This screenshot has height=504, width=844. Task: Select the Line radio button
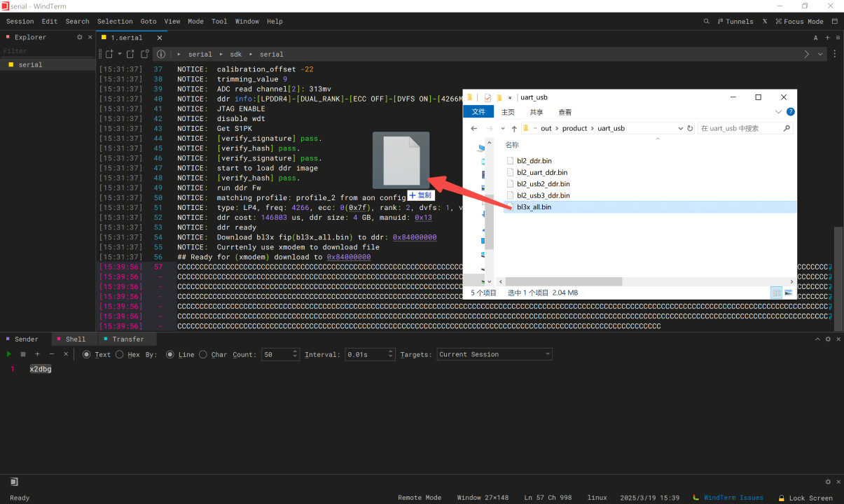(x=170, y=354)
